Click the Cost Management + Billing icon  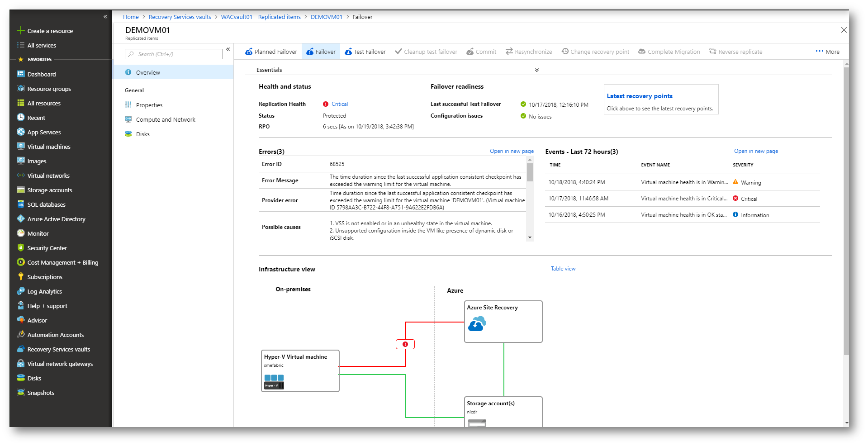click(x=20, y=262)
